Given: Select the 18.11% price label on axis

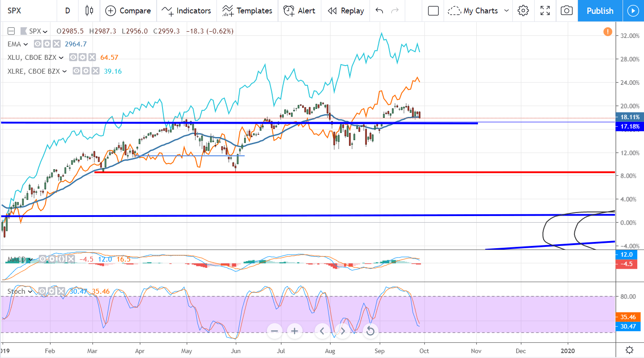Looking at the screenshot, I should (x=630, y=117).
